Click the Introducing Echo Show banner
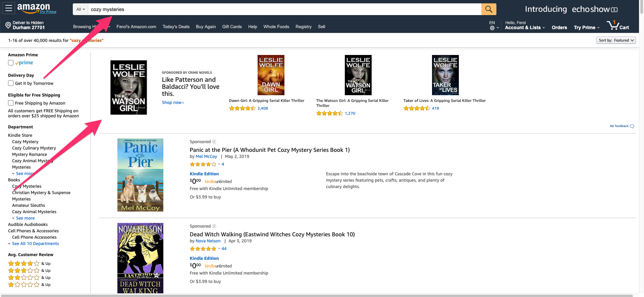644x297 pixels. [571, 9]
